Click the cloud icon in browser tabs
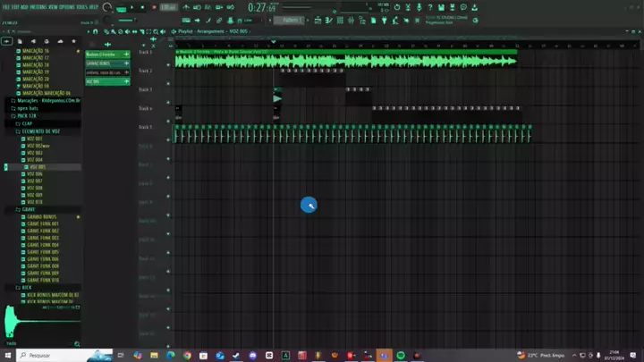This screenshot has height=362, width=644. coord(60,41)
